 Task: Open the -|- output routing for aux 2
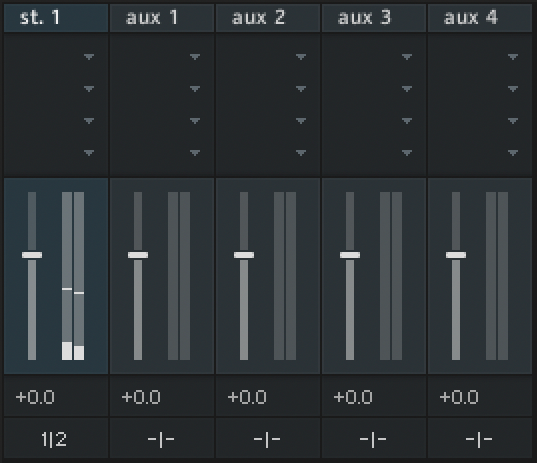point(268,439)
